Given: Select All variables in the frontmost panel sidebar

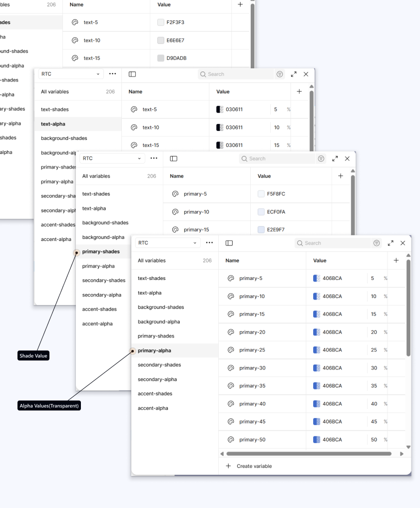Looking at the screenshot, I should coord(152,260).
